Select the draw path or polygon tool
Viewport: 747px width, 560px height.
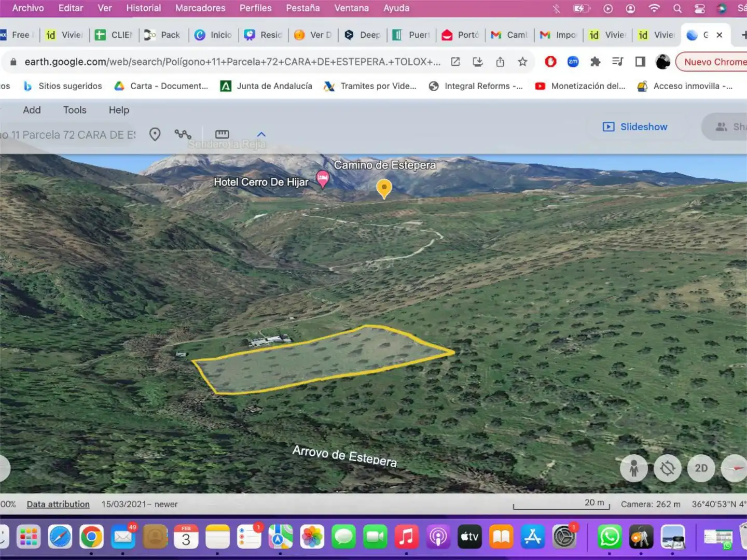point(183,134)
